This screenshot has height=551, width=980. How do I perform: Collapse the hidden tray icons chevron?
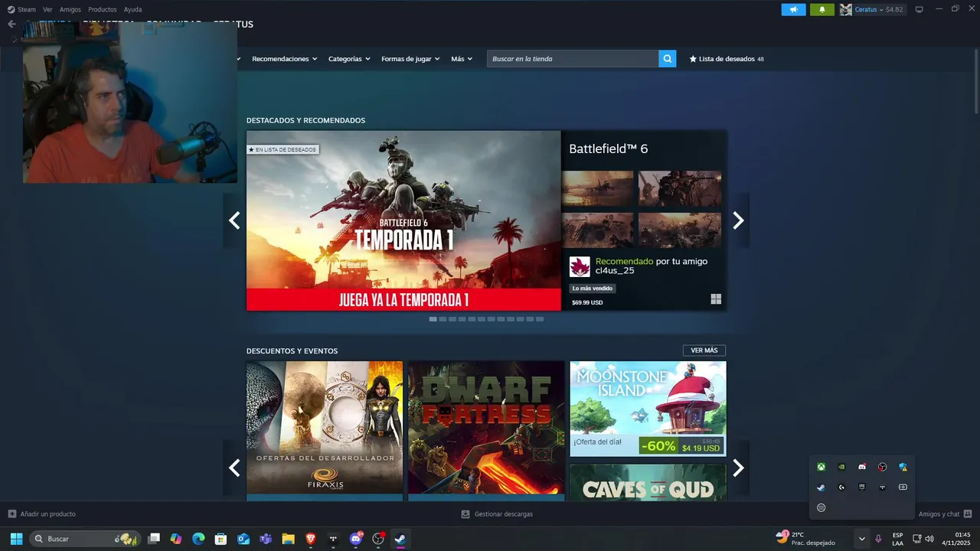[862, 539]
